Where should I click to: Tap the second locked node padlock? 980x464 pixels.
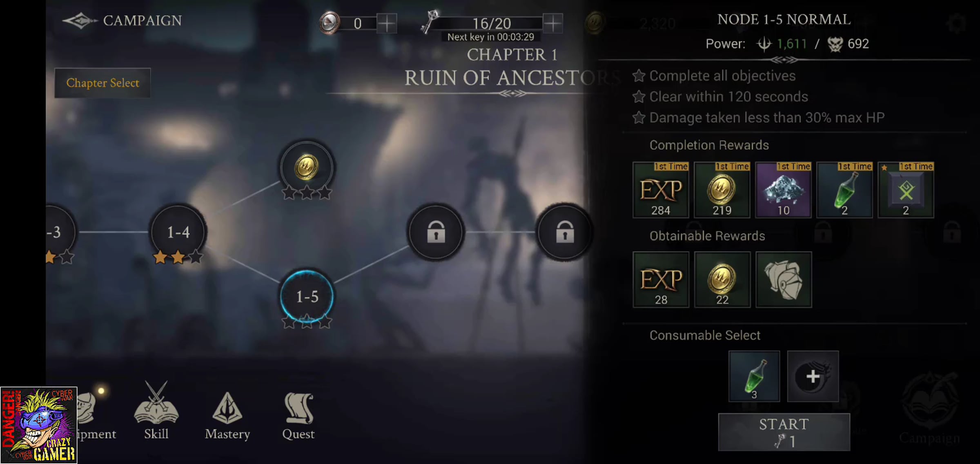tap(565, 232)
